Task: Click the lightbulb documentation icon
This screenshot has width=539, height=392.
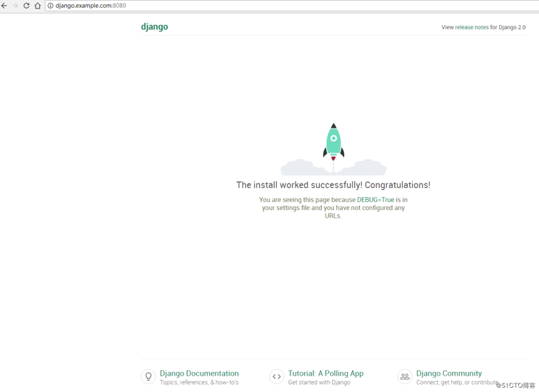Action: pyautogui.click(x=148, y=376)
